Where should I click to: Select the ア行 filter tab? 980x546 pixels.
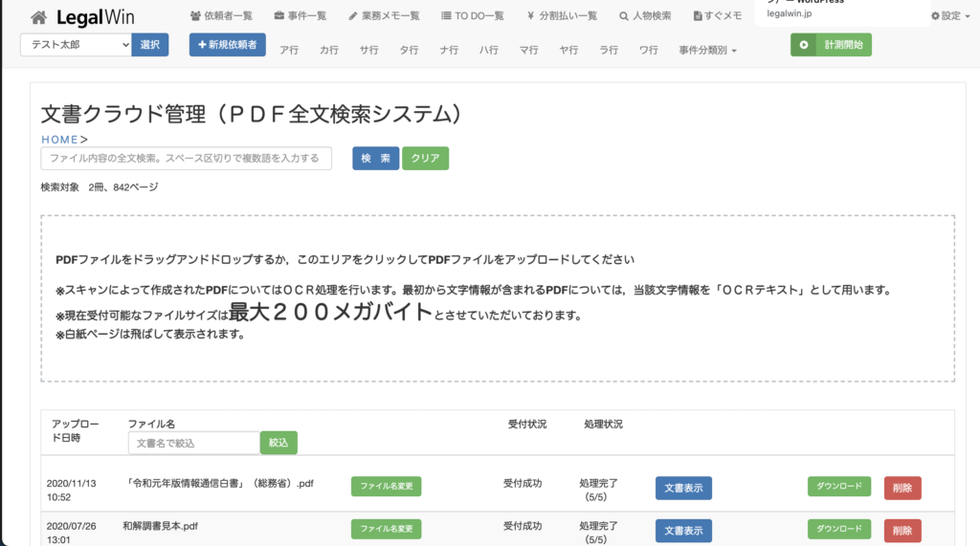(x=289, y=50)
